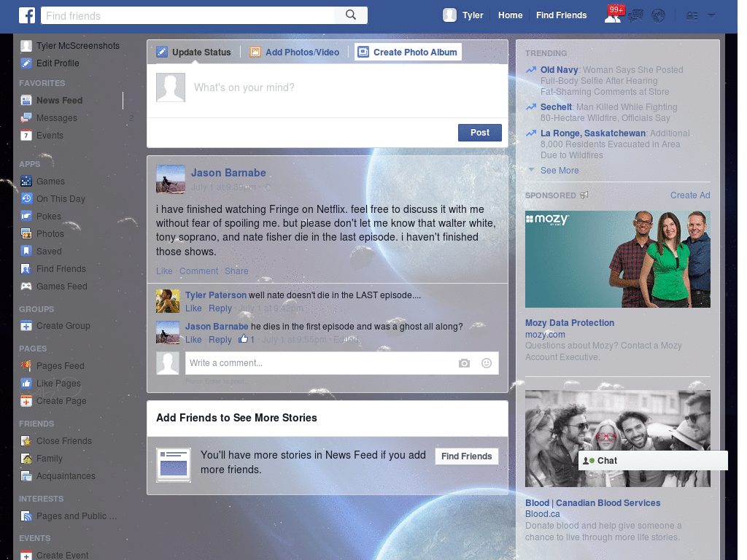Open emoji sticker picker in comment box
Viewport: 747px width, 560px height.
(486, 363)
